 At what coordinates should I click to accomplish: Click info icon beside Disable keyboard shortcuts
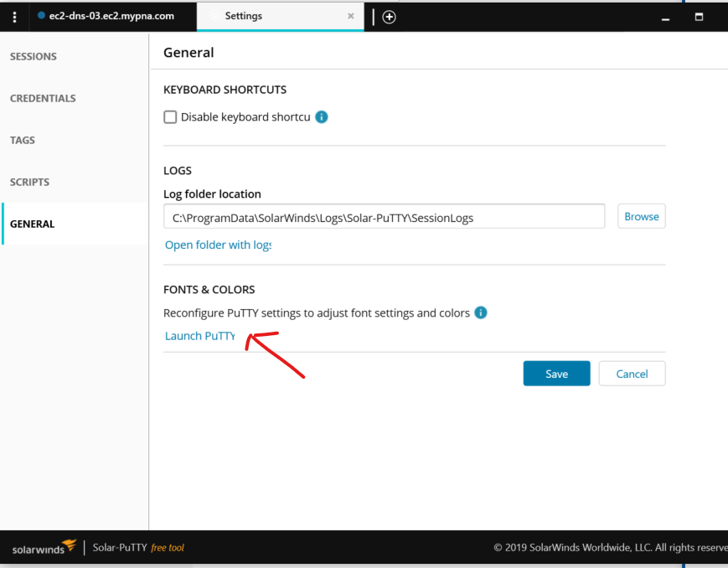pos(322,117)
